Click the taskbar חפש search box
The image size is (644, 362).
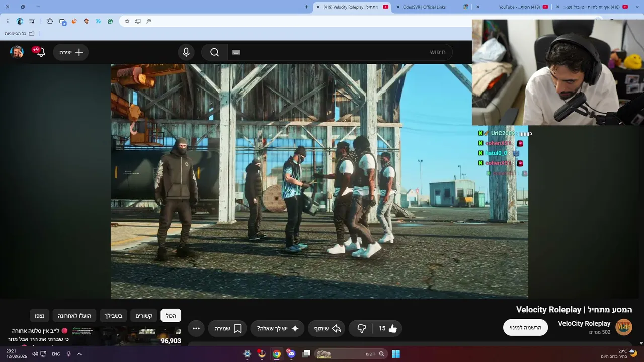(x=351, y=354)
